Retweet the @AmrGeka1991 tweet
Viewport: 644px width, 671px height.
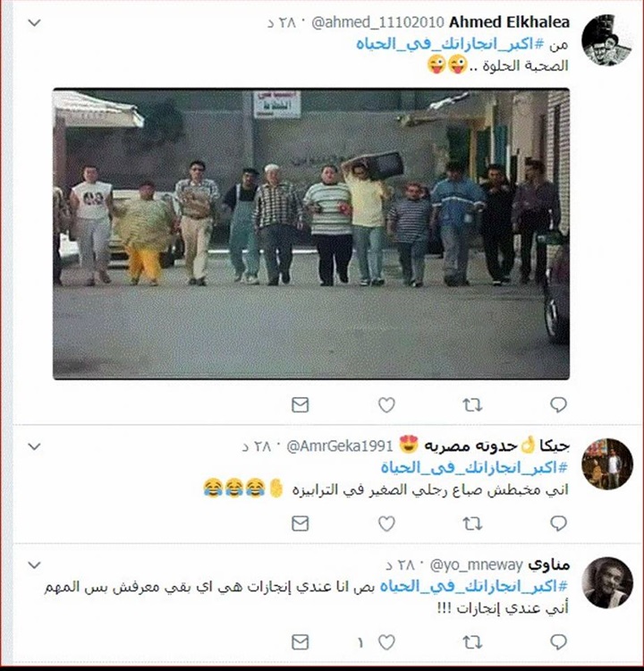pyautogui.click(x=472, y=523)
